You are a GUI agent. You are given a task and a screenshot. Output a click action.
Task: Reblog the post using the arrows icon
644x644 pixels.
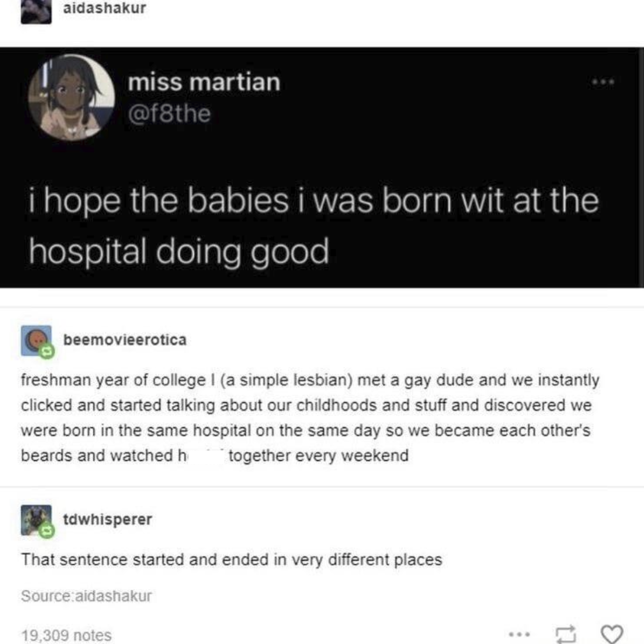pos(566,633)
